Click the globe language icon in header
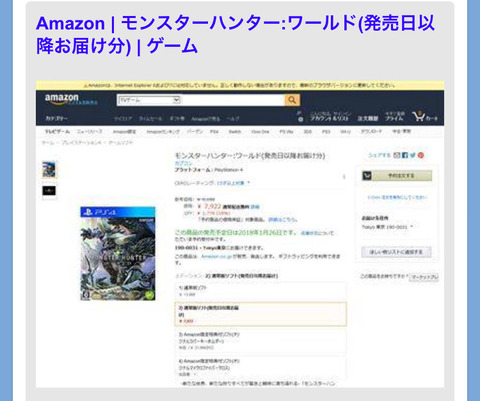This screenshot has width=480, height=401. pyautogui.click(x=300, y=119)
